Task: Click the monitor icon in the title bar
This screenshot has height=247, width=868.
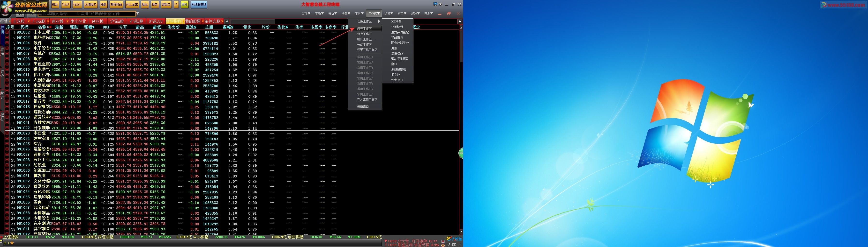Action: [x=435, y=4]
